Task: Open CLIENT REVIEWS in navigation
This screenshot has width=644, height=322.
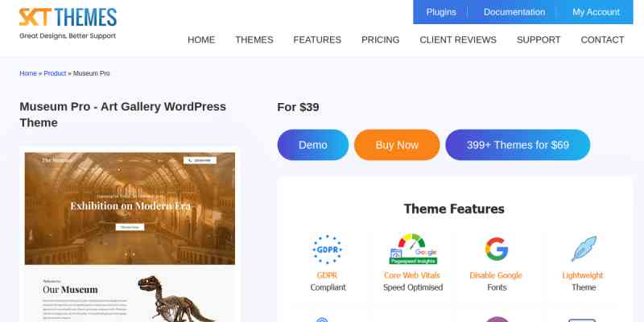Action: click(458, 39)
